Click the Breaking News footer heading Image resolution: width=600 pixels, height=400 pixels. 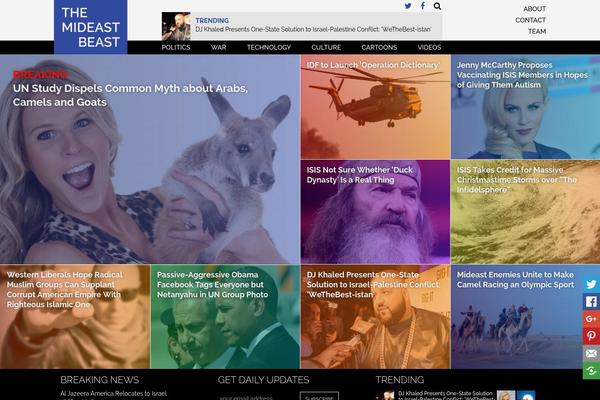99,380
